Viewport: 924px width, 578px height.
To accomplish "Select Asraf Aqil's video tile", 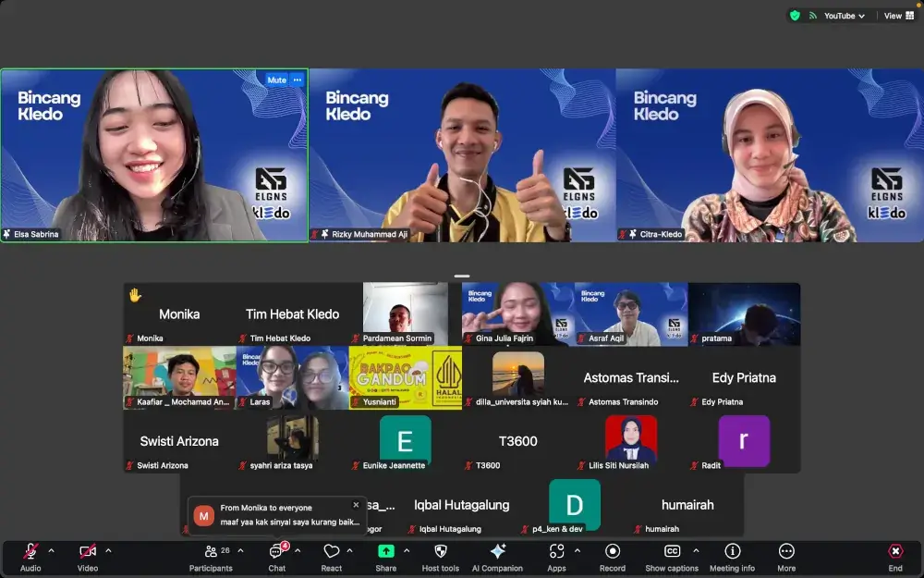I will tap(631, 314).
